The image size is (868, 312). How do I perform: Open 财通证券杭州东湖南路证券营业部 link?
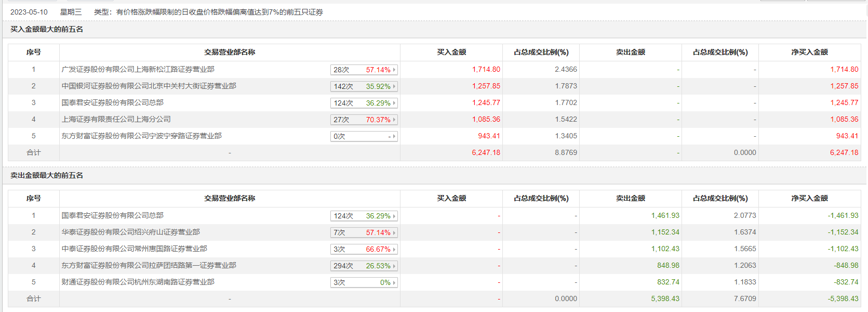pyautogui.click(x=138, y=282)
